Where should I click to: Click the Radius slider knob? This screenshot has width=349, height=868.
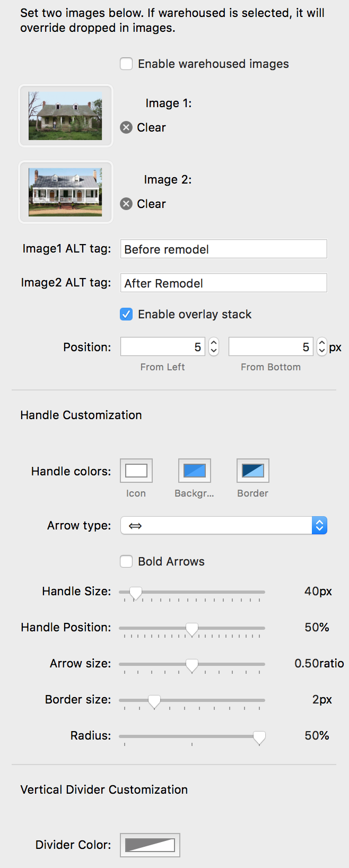point(259,737)
